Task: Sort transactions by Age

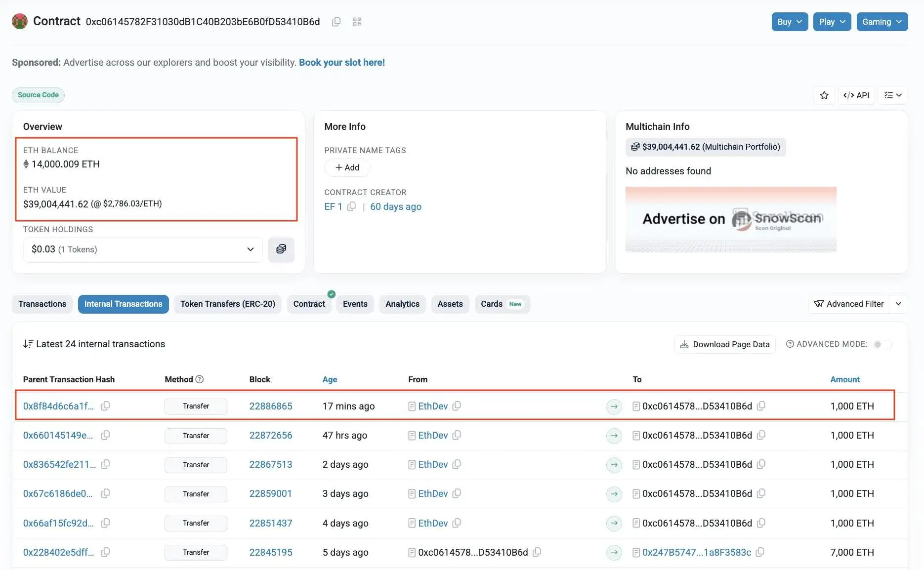Action: (x=330, y=379)
